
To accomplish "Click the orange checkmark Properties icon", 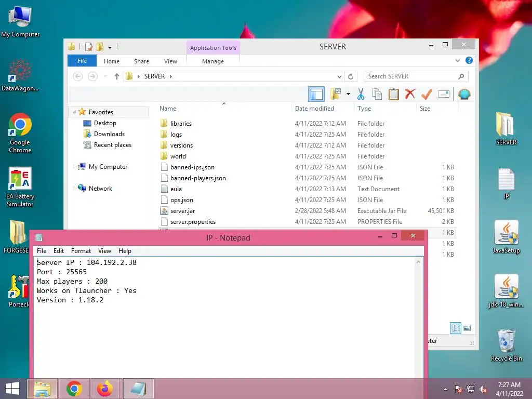I will tap(427, 94).
